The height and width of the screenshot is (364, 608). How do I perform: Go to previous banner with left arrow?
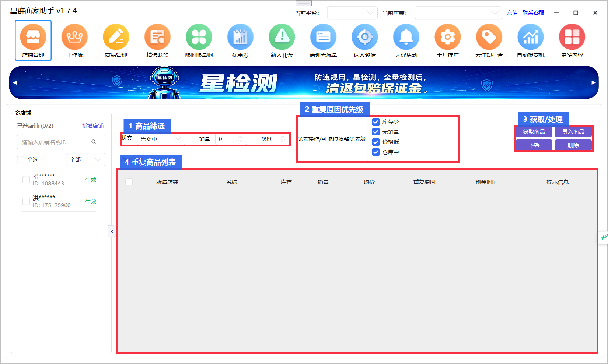tap(15, 82)
